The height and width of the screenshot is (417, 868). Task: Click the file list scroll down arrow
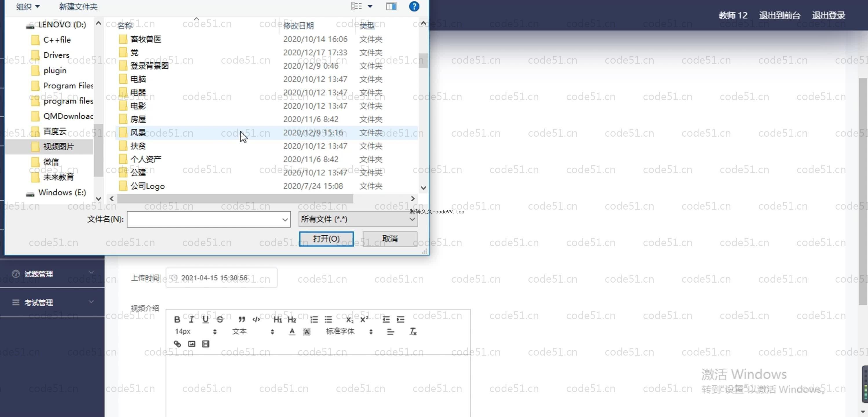[424, 188]
